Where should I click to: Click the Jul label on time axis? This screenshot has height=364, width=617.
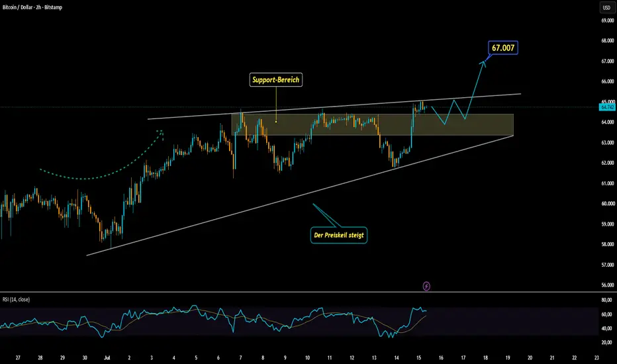107,357
